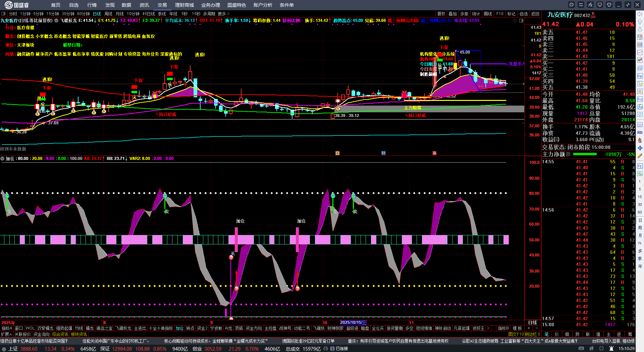
Task: Click the screen display icon in title bar
Action: pos(600,5)
